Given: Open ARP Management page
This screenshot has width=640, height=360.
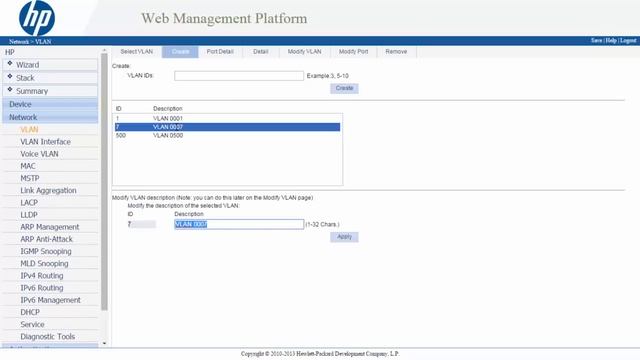Looking at the screenshot, I should (x=50, y=227).
